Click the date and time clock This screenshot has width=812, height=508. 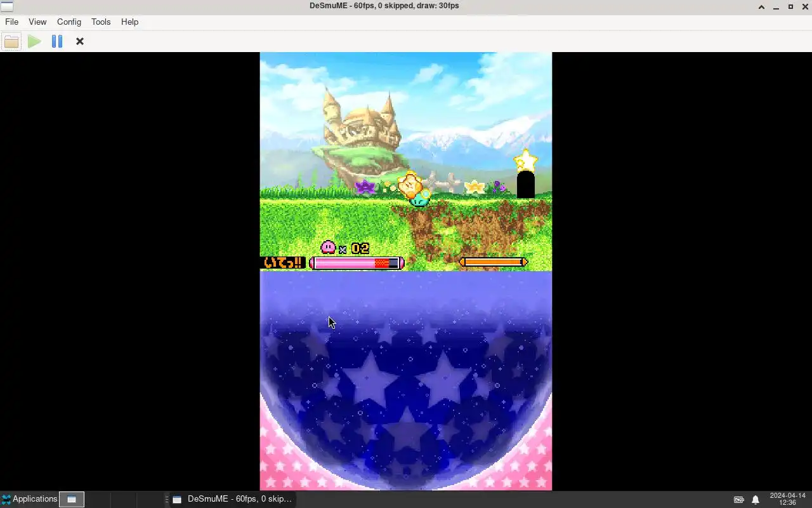pyautogui.click(x=787, y=499)
